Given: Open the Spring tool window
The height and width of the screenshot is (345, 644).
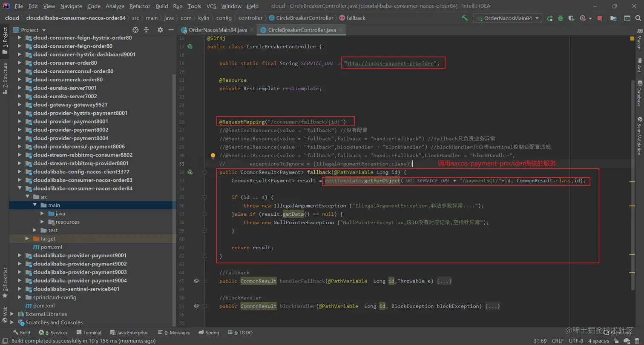Looking at the screenshot, I should [x=208, y=333].
